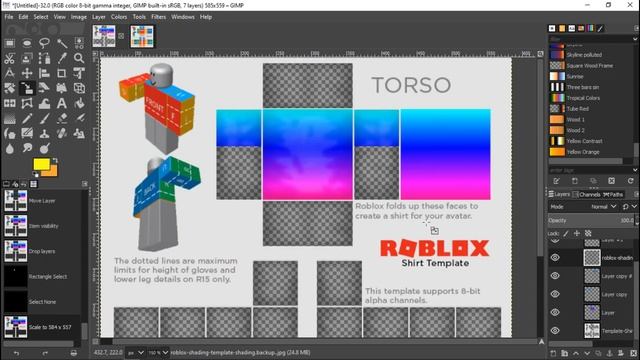
Task: Open the File menu
Action: tap(9, 17)
